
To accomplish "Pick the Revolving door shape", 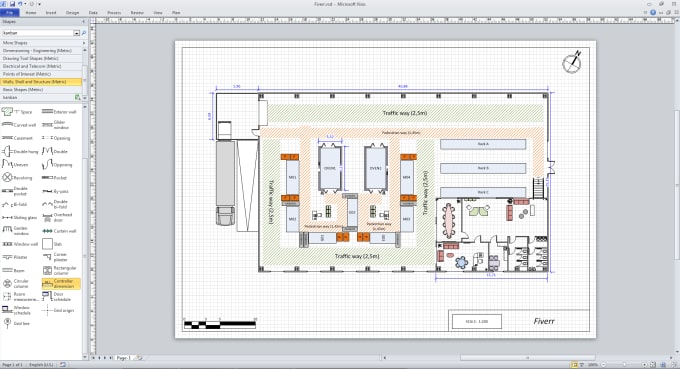I will (x=17, y=178).
